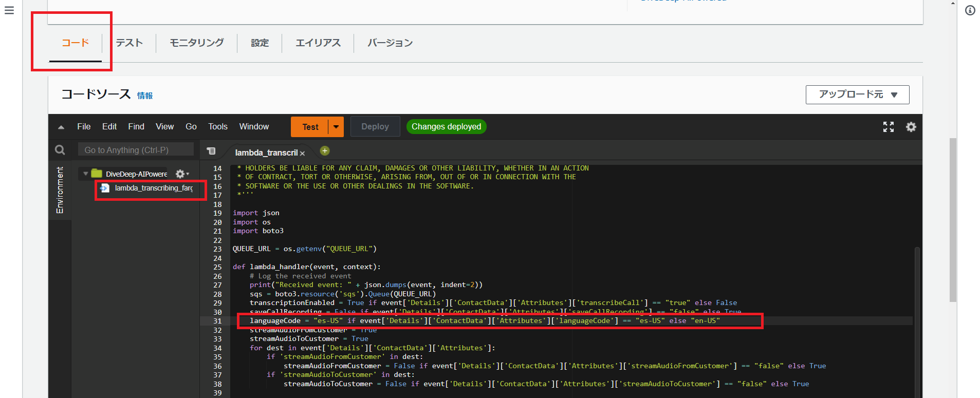Open the tab list icon beside the file tab
Viewport: 980px width, 398px height.
(x=211, y=151)
